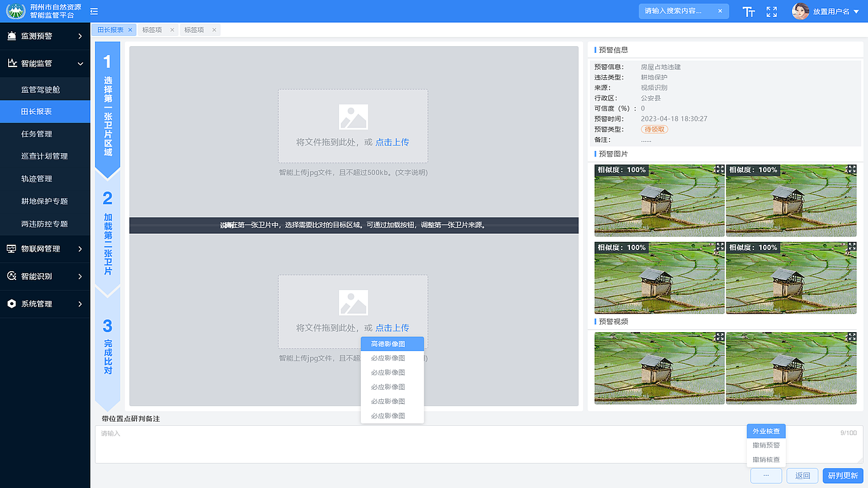Click 点击上传 link above the 高德影像图 dropdown

(x=393, y=328)
